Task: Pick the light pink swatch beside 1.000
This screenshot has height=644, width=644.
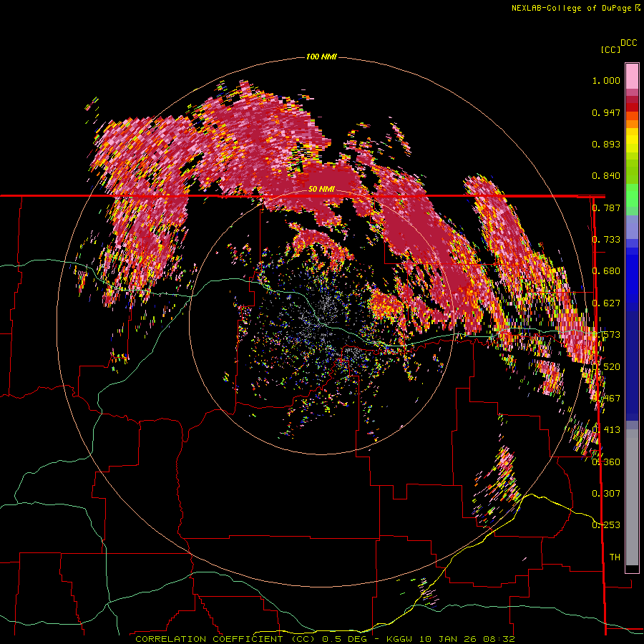Action: 632,77
